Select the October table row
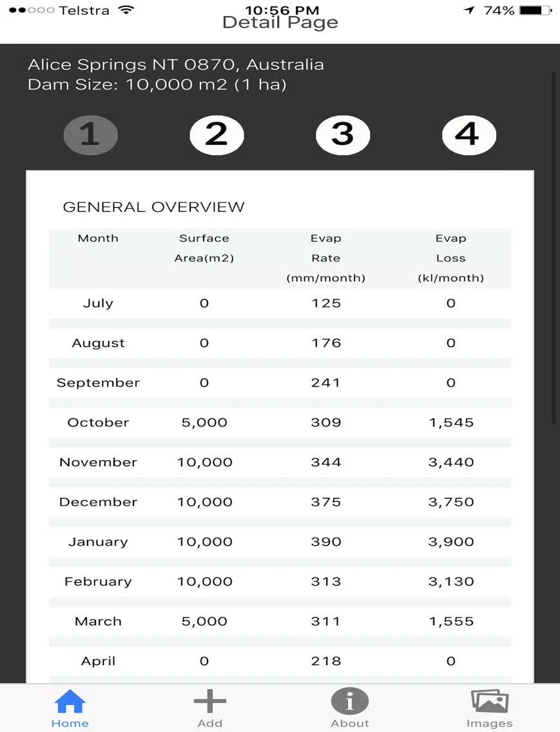This screenshot has width=560, height=732. 280,423
